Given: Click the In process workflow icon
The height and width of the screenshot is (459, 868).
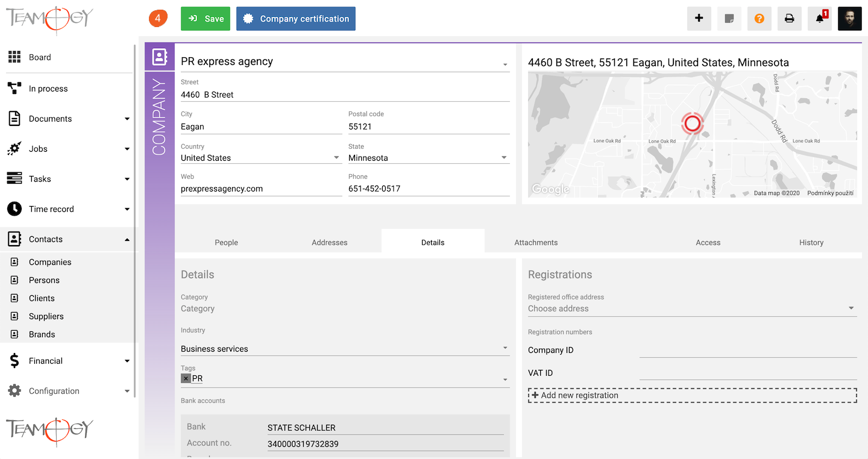Looking at the screenshot, I should 14,89.
